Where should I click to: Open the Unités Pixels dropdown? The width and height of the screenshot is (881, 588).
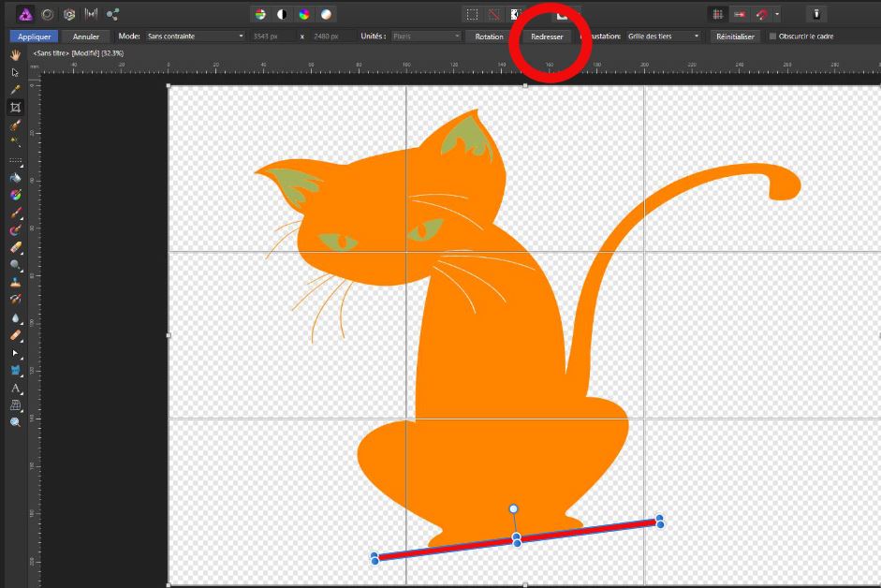click(426, 36)
